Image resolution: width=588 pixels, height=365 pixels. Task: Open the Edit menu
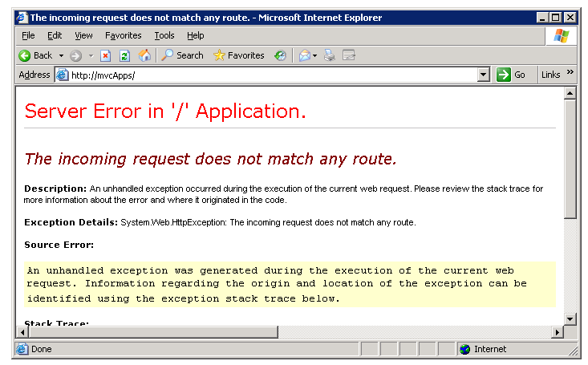[x=55, y=35]
